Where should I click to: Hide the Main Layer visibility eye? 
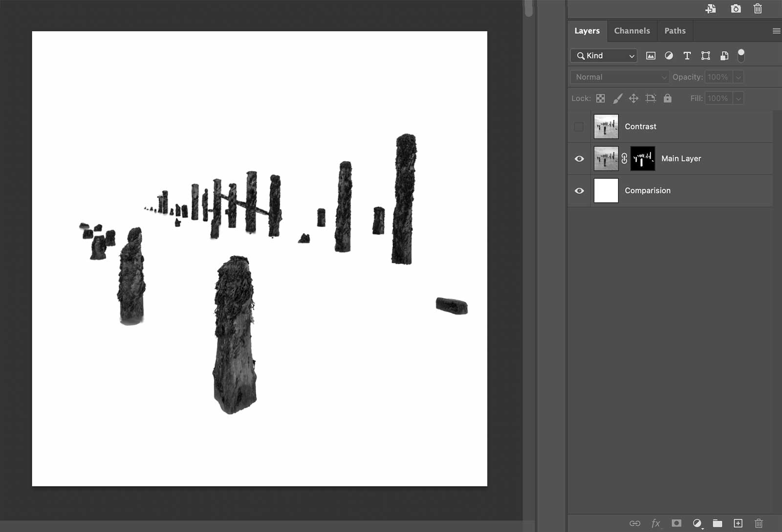point(579,159)
